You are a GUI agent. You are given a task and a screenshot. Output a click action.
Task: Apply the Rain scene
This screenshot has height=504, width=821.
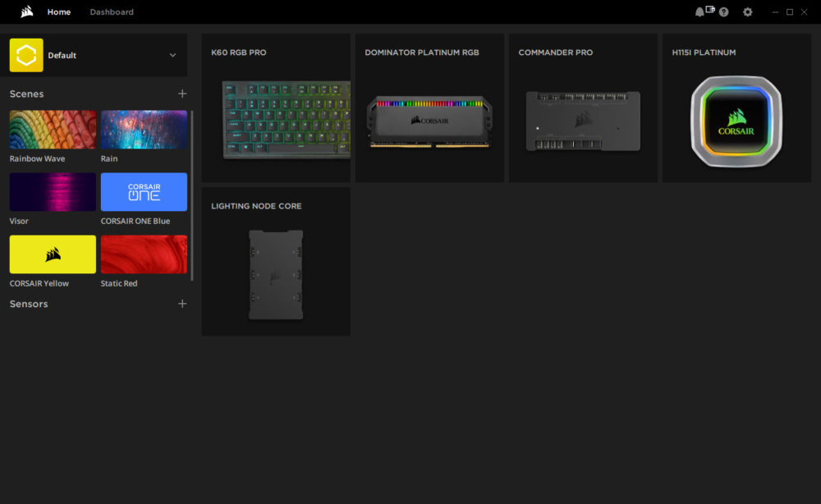[144, 129]
